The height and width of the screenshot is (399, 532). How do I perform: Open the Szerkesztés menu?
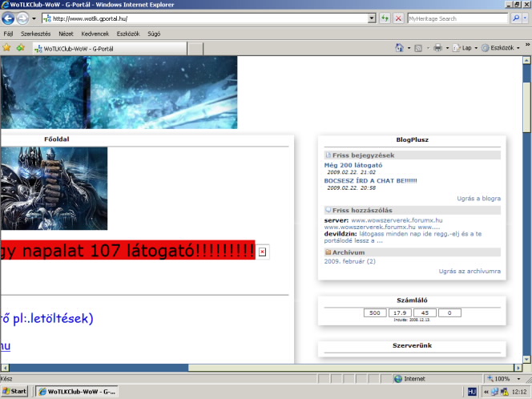(x=35, y=34)
